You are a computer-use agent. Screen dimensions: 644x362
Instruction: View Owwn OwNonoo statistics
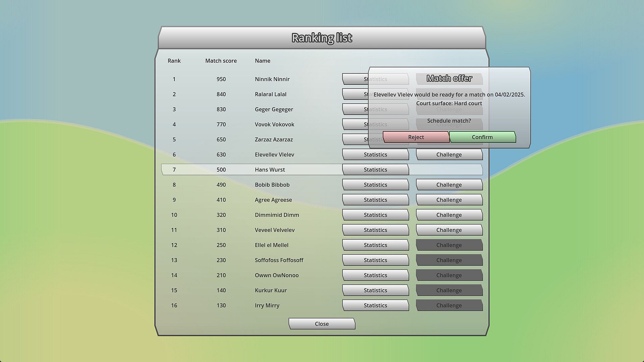[x=375, y=275]
